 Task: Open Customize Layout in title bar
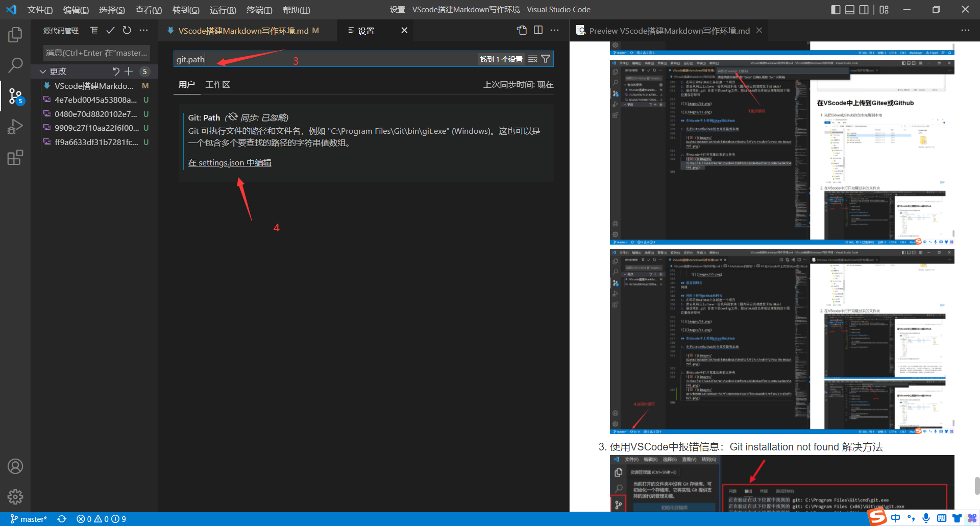pyautogui.click(x=884, y=10)
